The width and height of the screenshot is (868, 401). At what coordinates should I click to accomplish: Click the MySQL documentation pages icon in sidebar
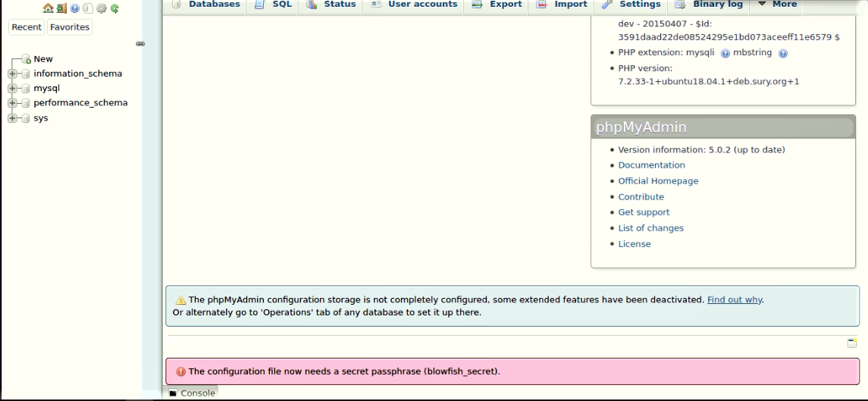[x=88, y=8]
